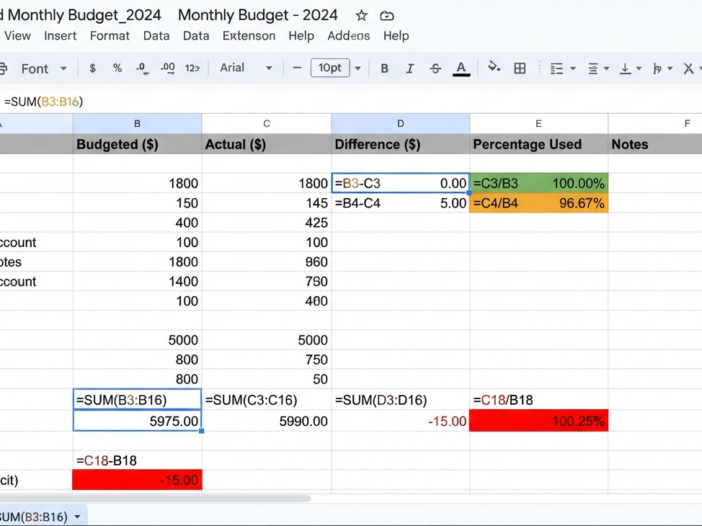Select the =B4-C4 cell showing 5.00
The image size is (702, 526).
click(401, 203)
